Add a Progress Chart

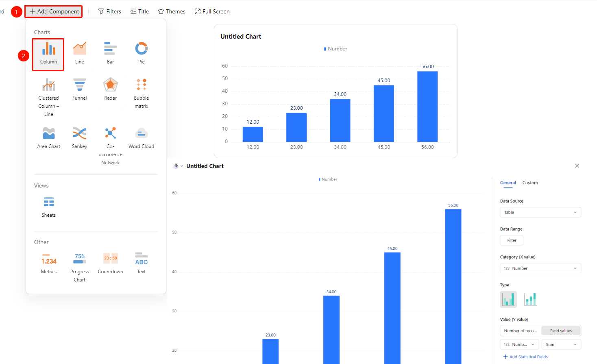tap(80, 267)
